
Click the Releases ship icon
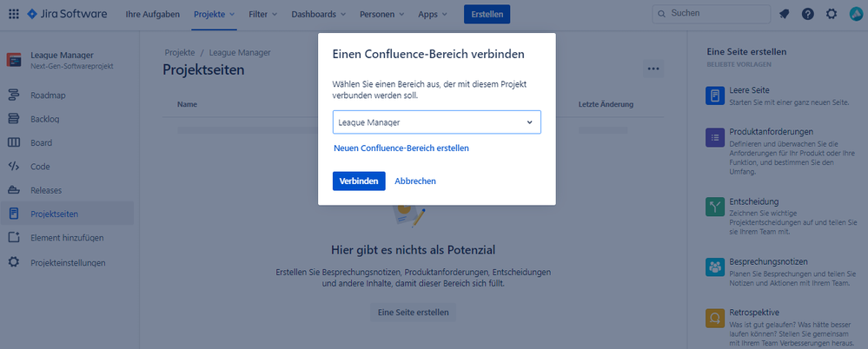click(14, 190)
